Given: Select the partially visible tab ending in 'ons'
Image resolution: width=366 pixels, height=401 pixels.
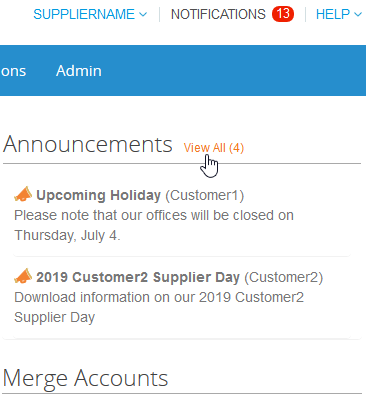Looking at the screenshot, I should tap(13, 71).
